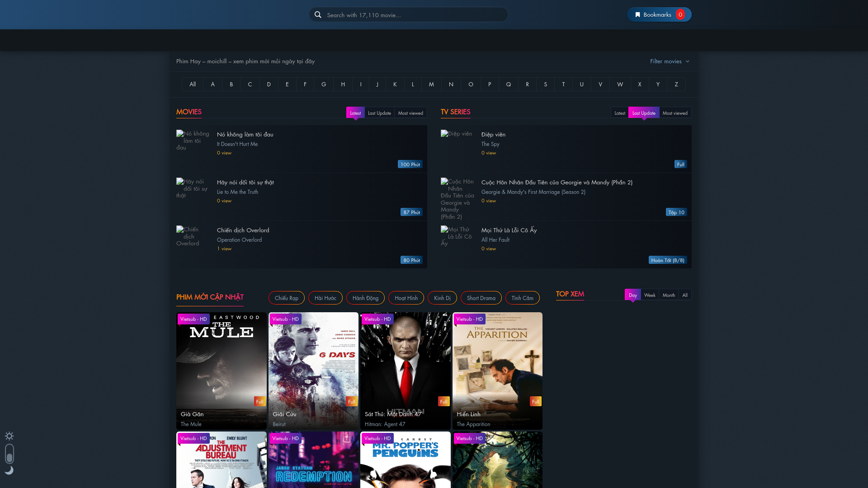
Task: Click the Filter movies chevron arrow
Action: point(688,61)
